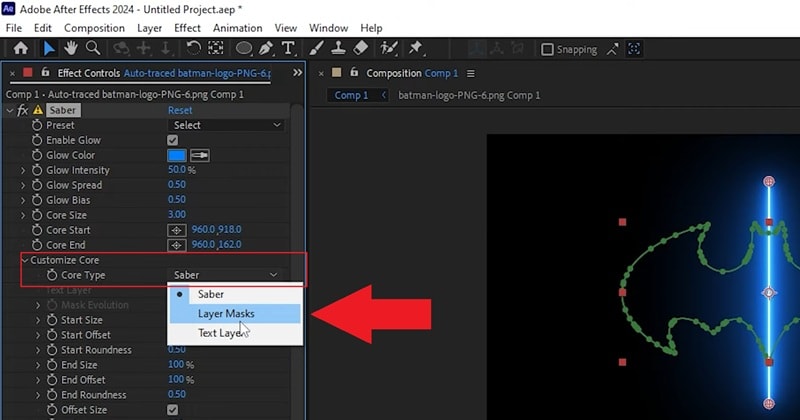Click the Core End point picker
Screen dimensions: 800x420
(177, 245)
